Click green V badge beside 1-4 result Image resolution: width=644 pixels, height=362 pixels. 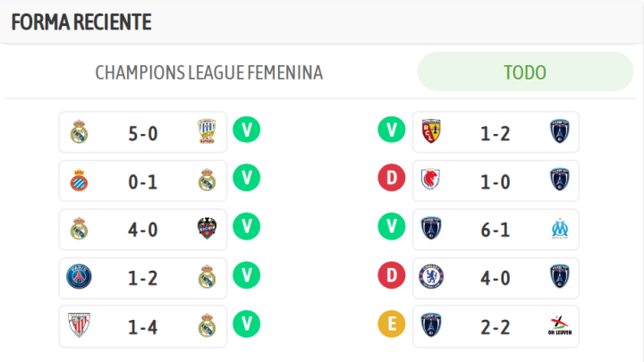pos(247,324)
